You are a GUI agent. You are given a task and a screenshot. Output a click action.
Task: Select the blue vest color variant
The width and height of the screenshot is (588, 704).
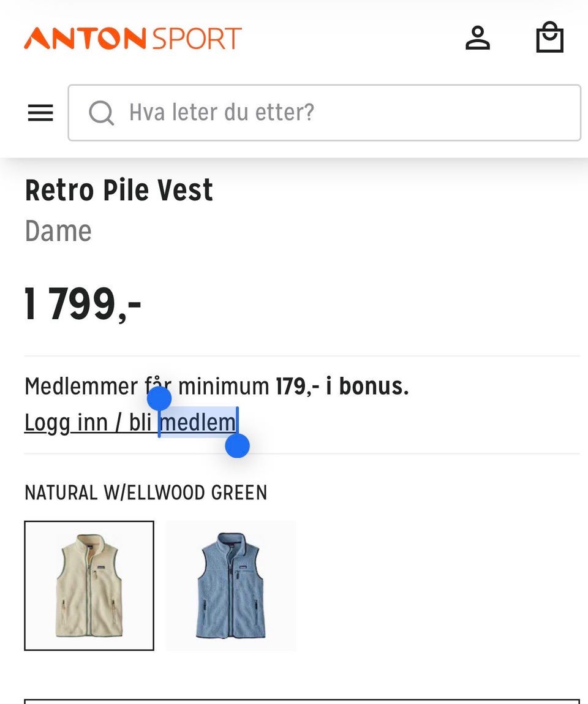tap(231, 585)
